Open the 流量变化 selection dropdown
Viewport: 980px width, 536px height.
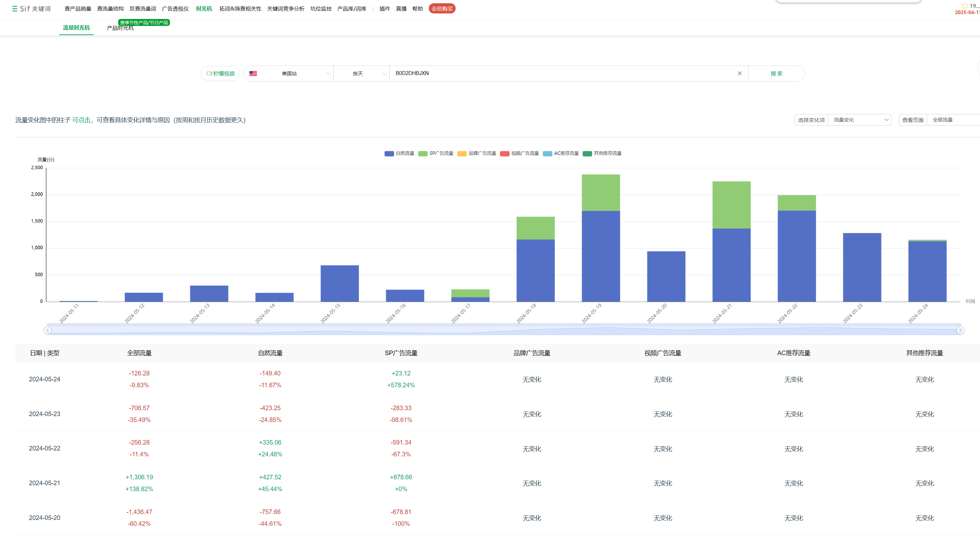tap(860, 120)
